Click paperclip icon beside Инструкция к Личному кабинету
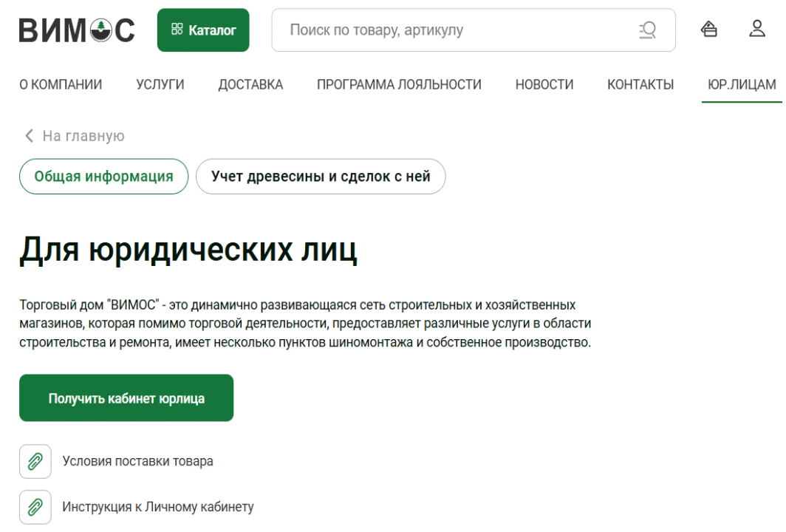Screen dimensions: 786x532 tap(35, 508)
